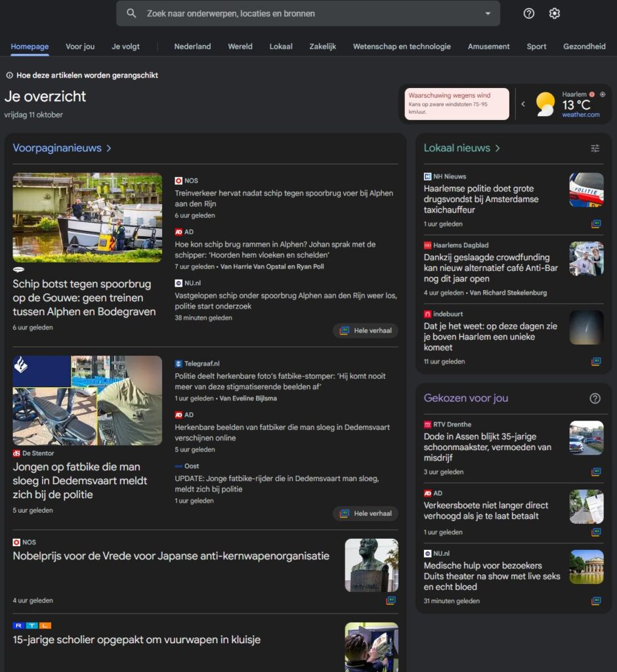Switch to the Voor jou tab

tap(80, 47)
